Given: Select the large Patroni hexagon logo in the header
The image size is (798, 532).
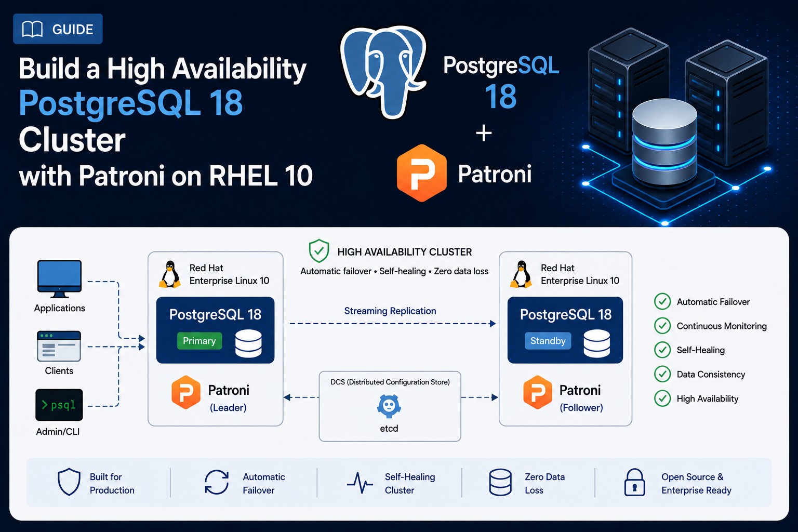Looking at the screenshot, I should coord(421,173).
